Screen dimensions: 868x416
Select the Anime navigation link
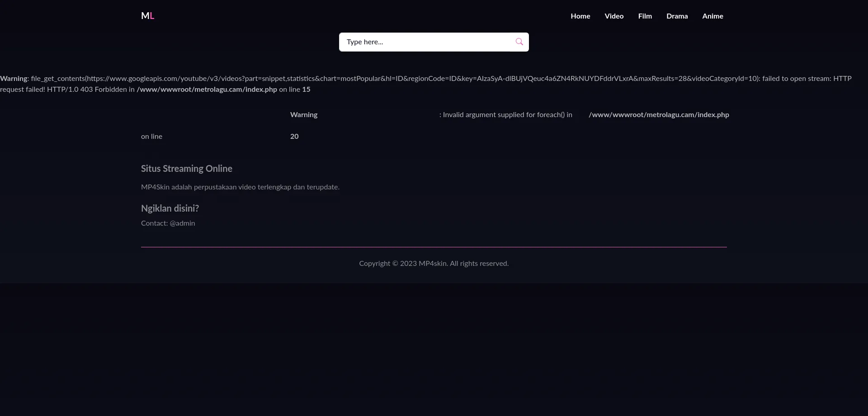point(712,16)
